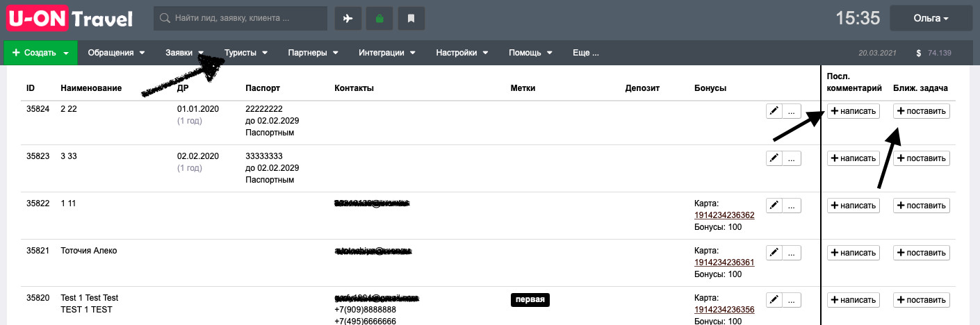Click написать button for row 35824

click(854, 111)
